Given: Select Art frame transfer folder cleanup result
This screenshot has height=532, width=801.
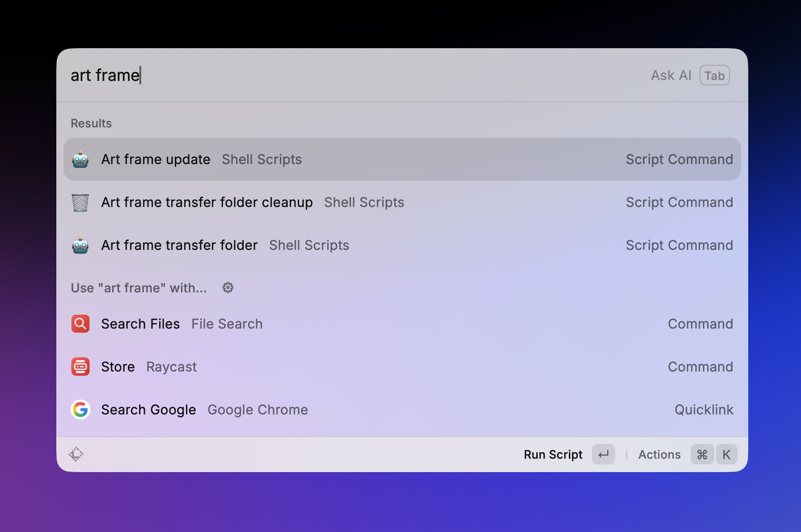Looking at the screenshot, I should pyautogui.click(x=401, y=203).
